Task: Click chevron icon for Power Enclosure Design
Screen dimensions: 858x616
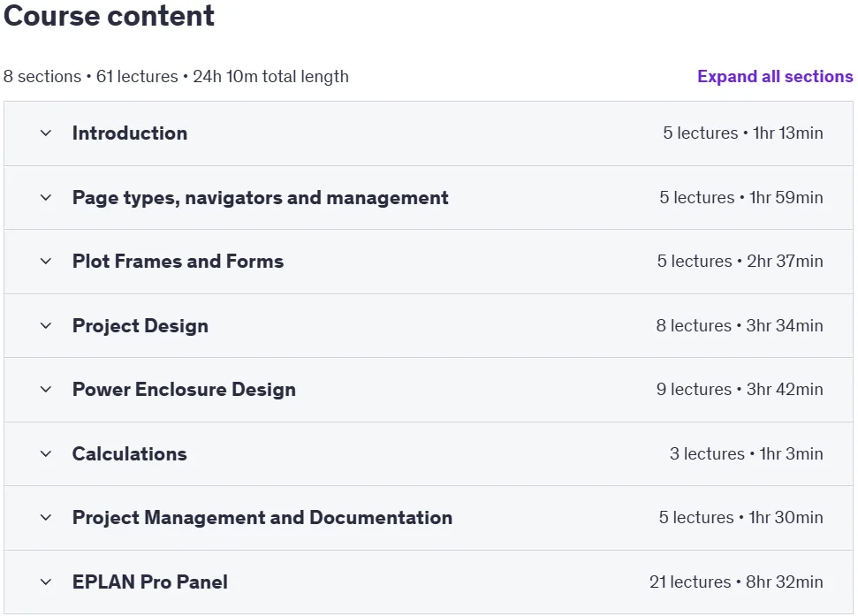Action: click(x=46, y=390)
